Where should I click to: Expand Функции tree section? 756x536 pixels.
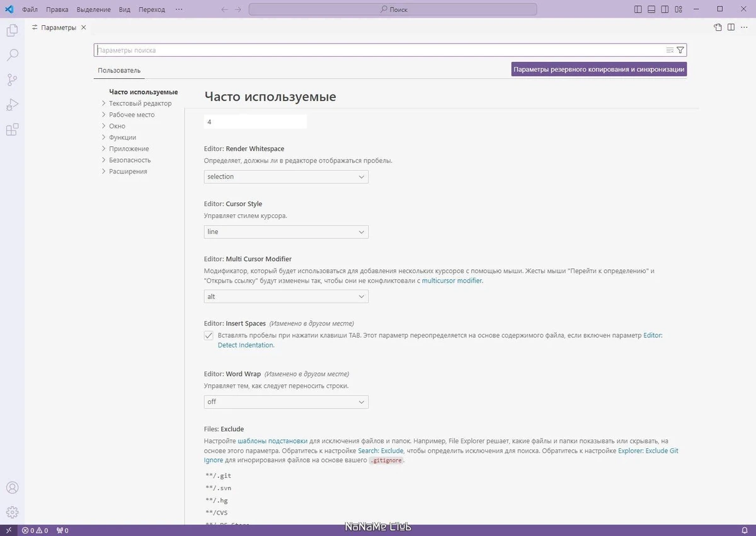(x=104, y=137)
